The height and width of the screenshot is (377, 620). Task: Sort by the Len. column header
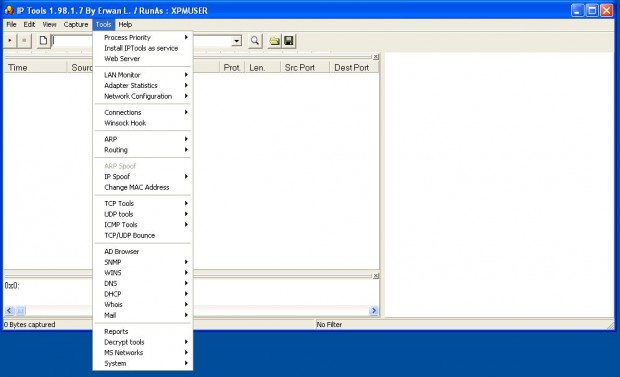pos(262,68)
